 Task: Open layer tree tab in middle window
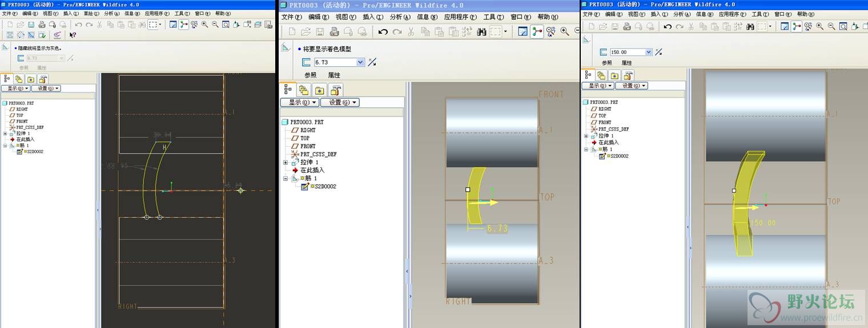(x=304, y=90)
